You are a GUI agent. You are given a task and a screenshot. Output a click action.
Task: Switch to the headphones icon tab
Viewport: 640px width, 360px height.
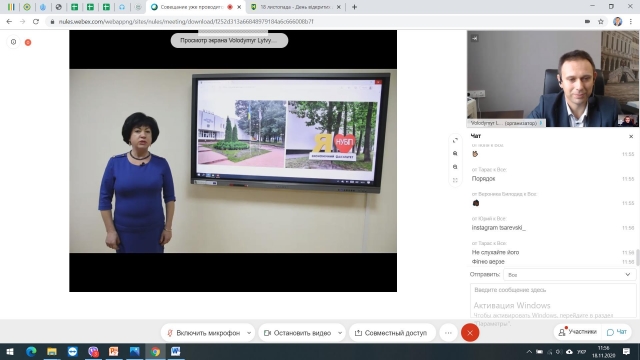122,7
